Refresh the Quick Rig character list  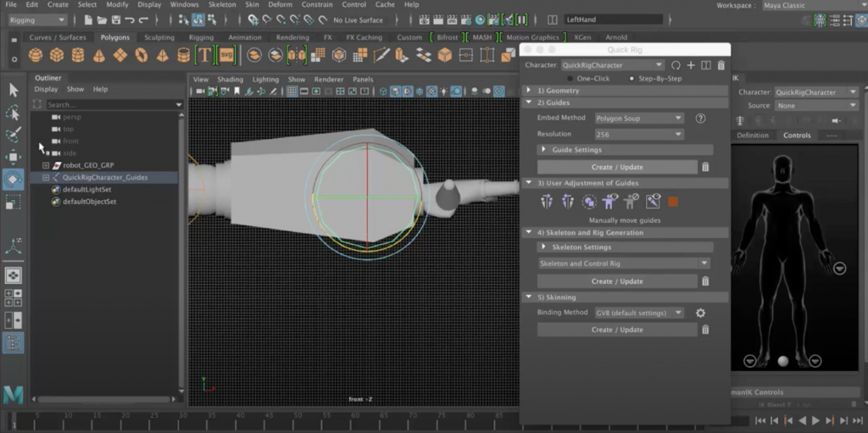pyautogui.click(x=676, y=65)
